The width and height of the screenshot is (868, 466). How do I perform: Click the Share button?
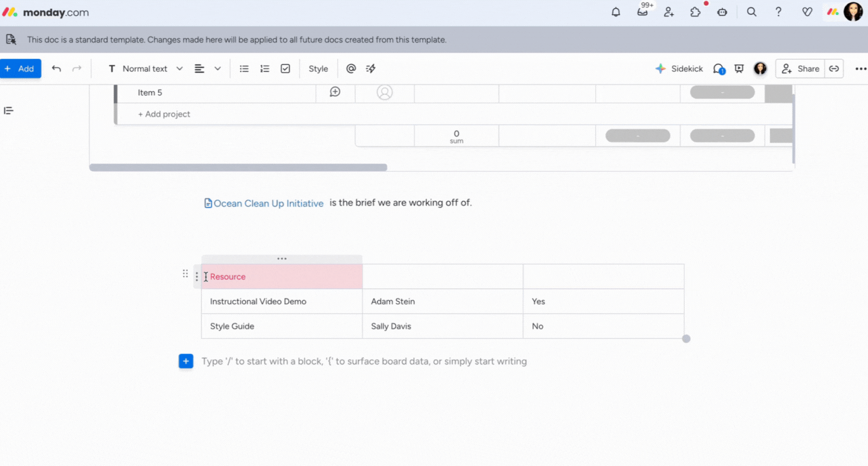tap(800, 69)
